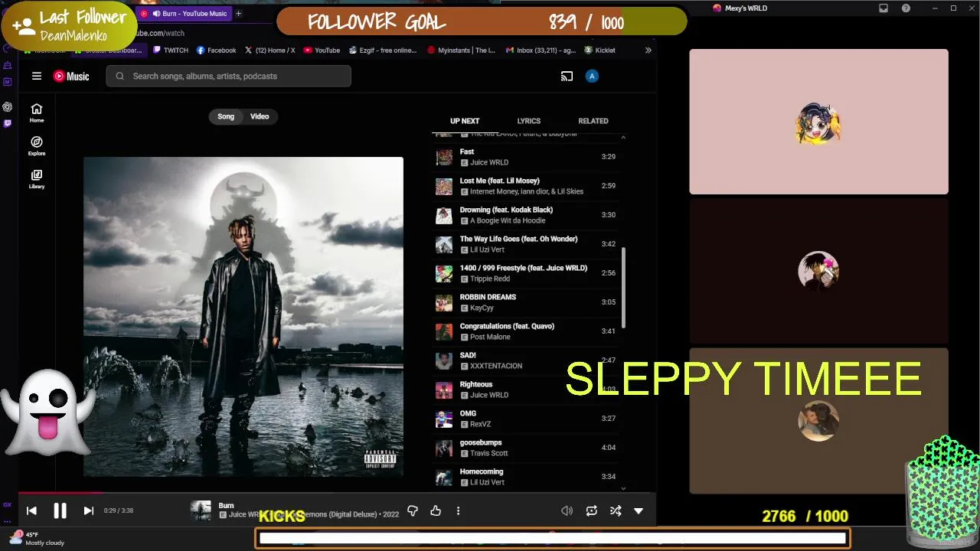Open the Ezgif bookmark
Image resolution: width=980 pixels, height=551 pixels.
(383, 51)
